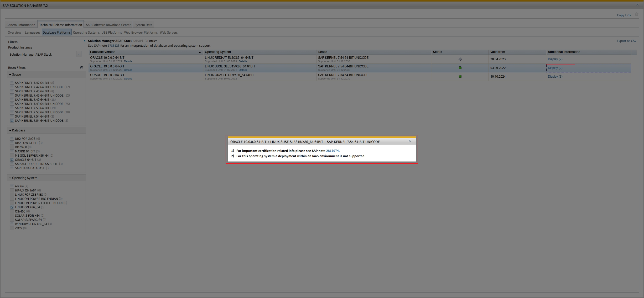
Task: Open the Product Instance dropdown
Action: (79, 54)
